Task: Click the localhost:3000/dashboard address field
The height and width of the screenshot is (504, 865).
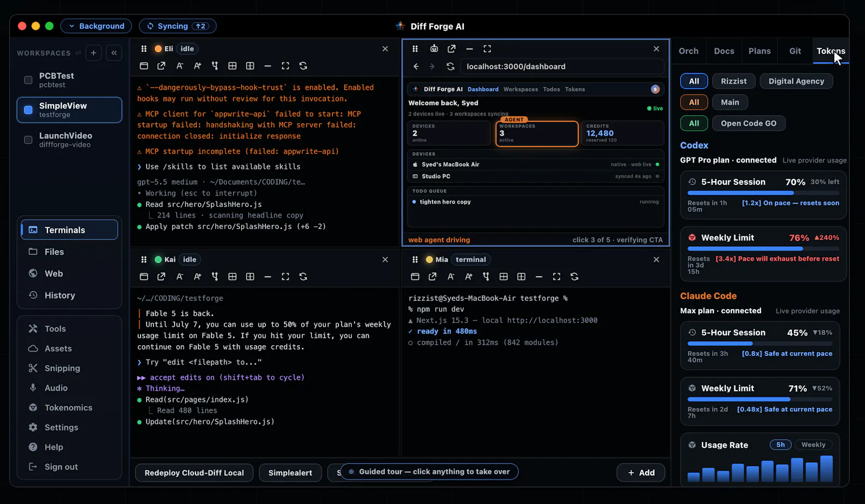Action: click(x=562, y=66)
